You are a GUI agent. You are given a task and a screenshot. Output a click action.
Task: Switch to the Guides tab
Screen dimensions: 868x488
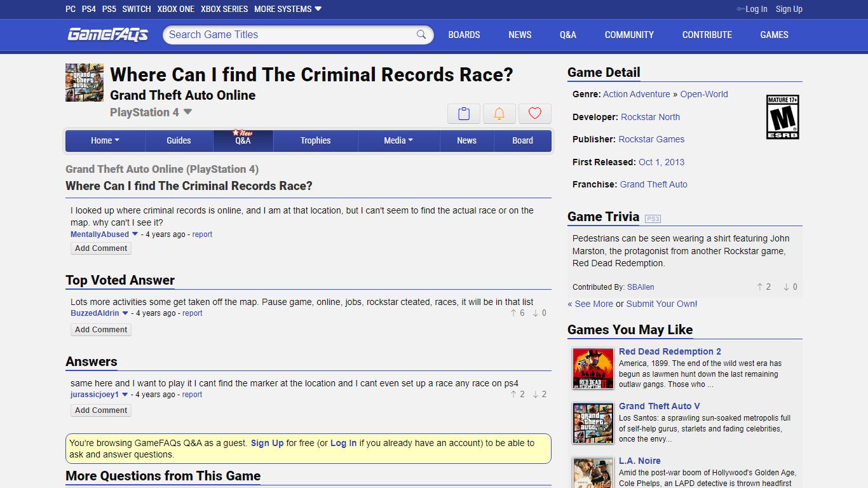point(179,140)
